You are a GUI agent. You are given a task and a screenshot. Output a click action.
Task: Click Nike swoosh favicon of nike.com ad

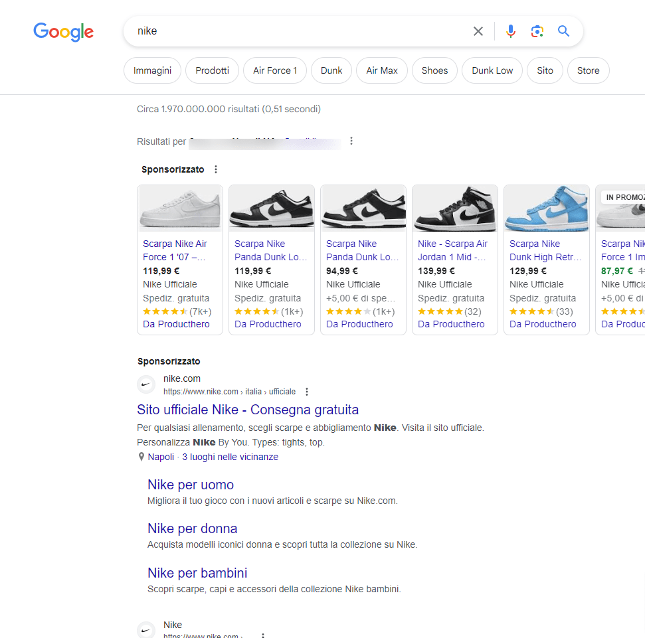tap(146, 385)
